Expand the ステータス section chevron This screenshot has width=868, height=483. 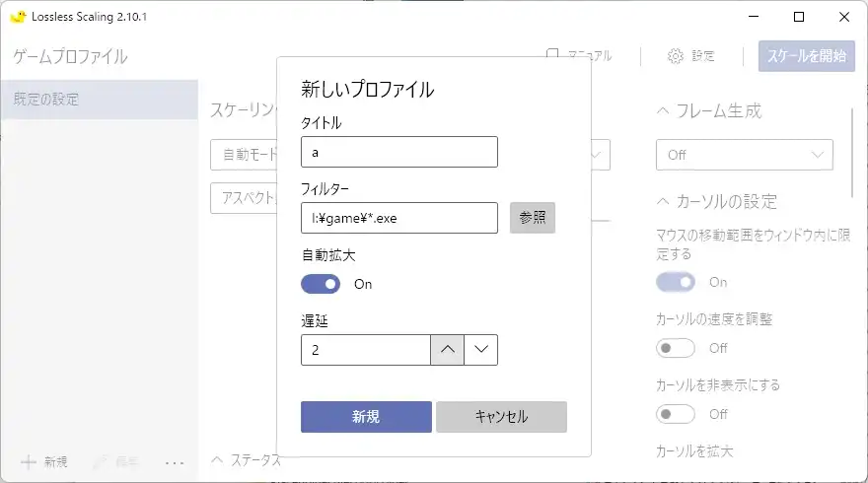218,459
